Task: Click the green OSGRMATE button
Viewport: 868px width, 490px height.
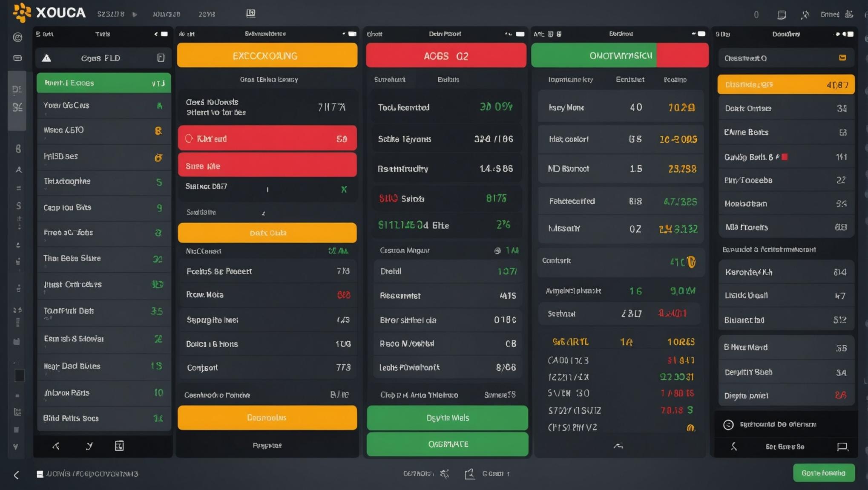Action: pyautogui.click(x=447, y=444)
